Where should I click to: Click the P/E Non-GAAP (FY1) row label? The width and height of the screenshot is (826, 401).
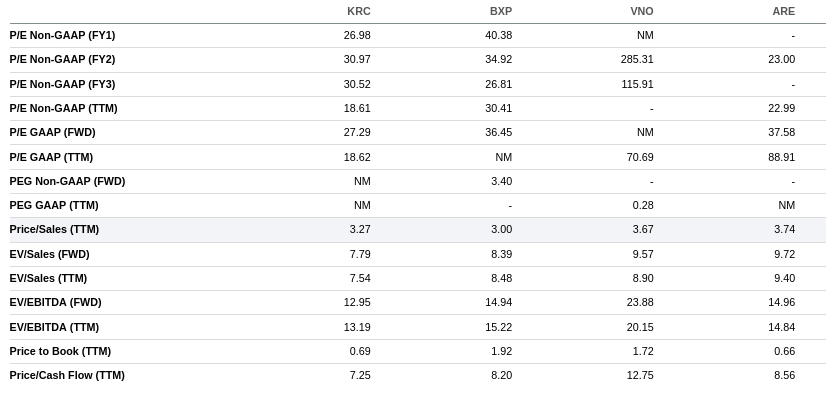[x=62, y=35]
